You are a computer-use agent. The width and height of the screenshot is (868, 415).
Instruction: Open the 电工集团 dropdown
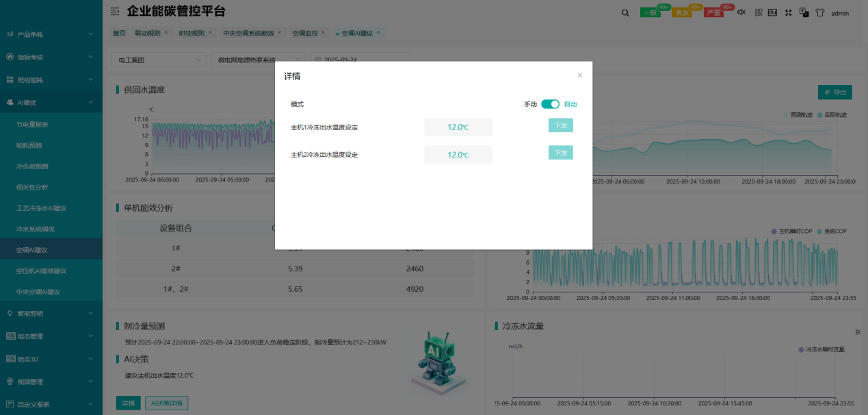click(x=158, y=60)
